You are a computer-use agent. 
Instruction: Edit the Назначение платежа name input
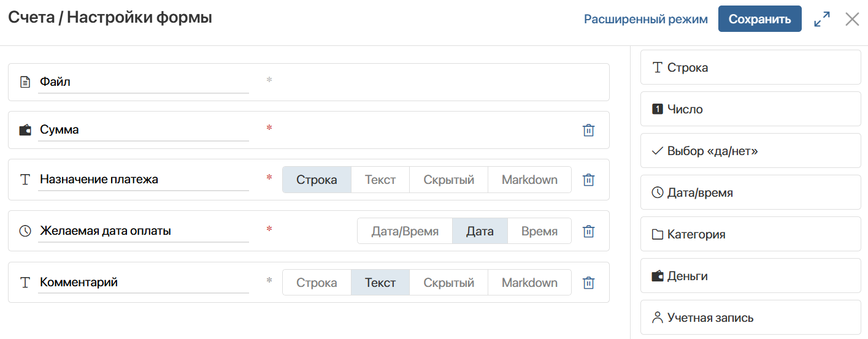tap(144, 180)
